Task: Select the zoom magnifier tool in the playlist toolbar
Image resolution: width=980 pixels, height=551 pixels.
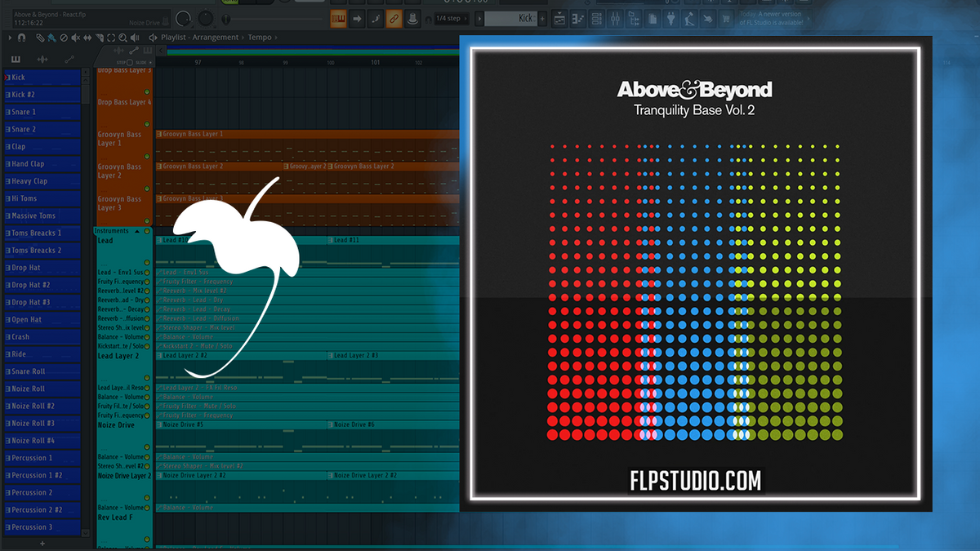Action: coord(122,37)
